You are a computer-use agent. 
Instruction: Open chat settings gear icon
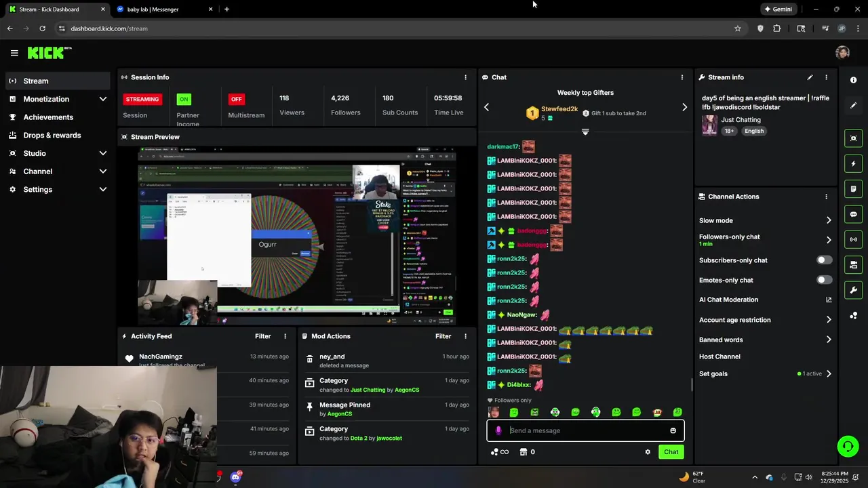click(648, 452)
